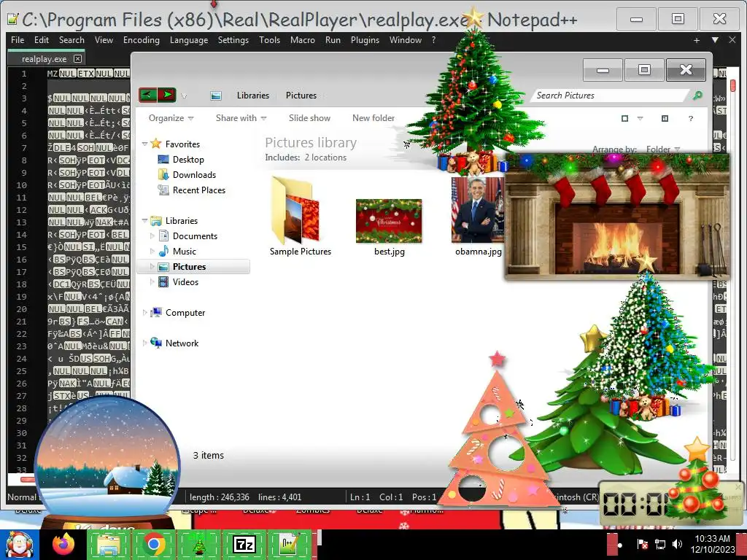Click the volume speaker tray icon

677,544
